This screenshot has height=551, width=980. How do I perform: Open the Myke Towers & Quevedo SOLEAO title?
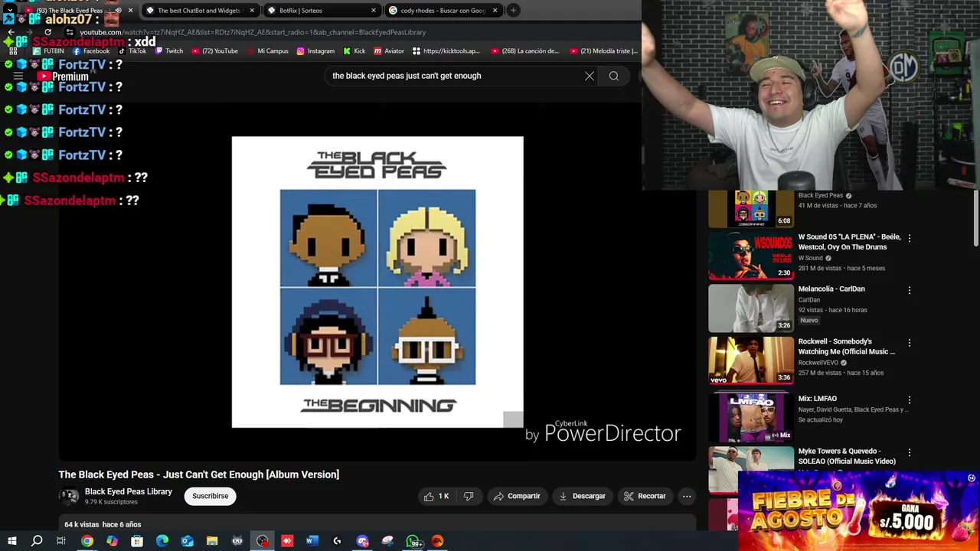pos(847,456)
